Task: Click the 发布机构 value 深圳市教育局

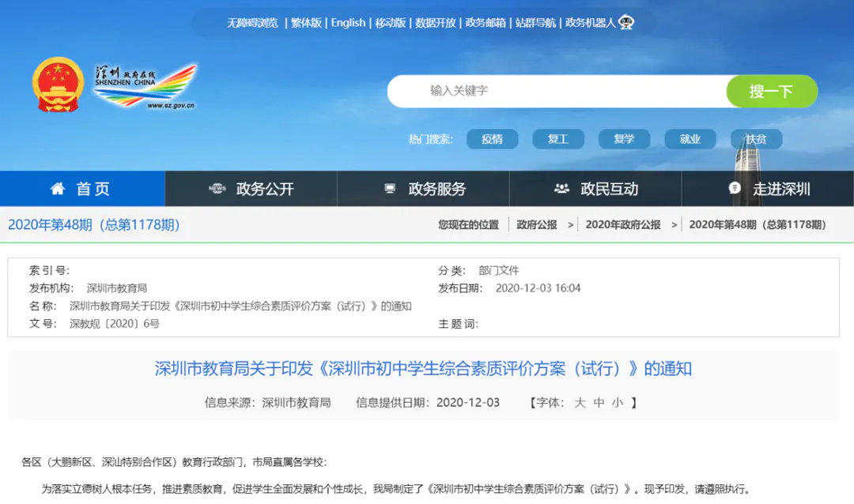Action: tap(116, 288)
